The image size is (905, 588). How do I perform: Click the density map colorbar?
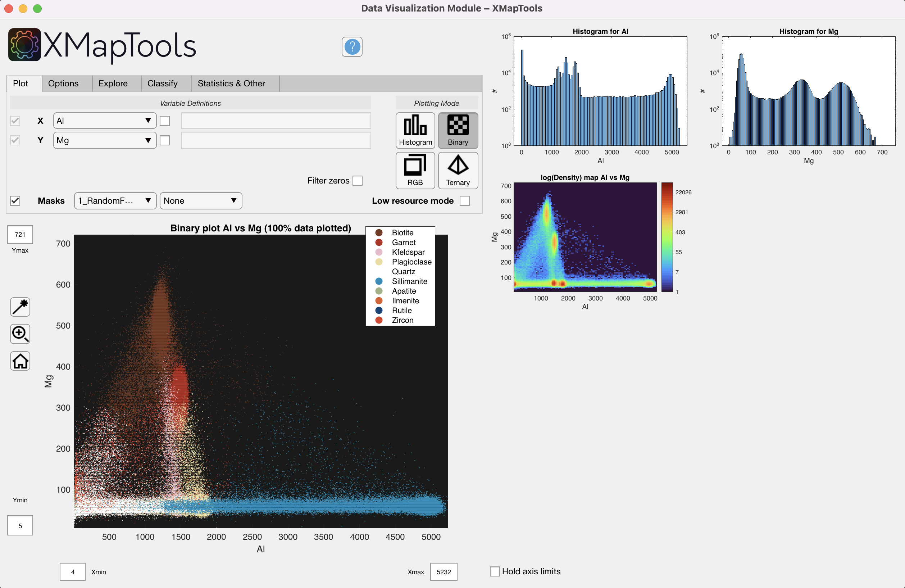tap(667, 237)
